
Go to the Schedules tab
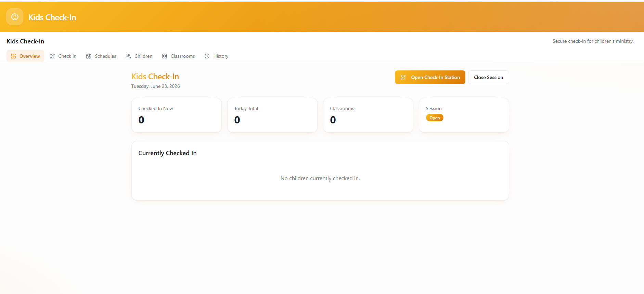point(101,56)
